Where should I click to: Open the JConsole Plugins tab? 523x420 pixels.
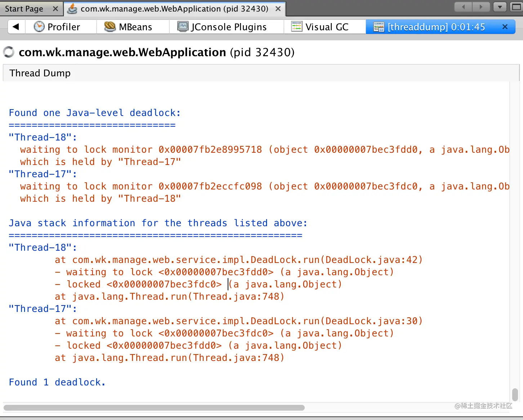(227, 27)
